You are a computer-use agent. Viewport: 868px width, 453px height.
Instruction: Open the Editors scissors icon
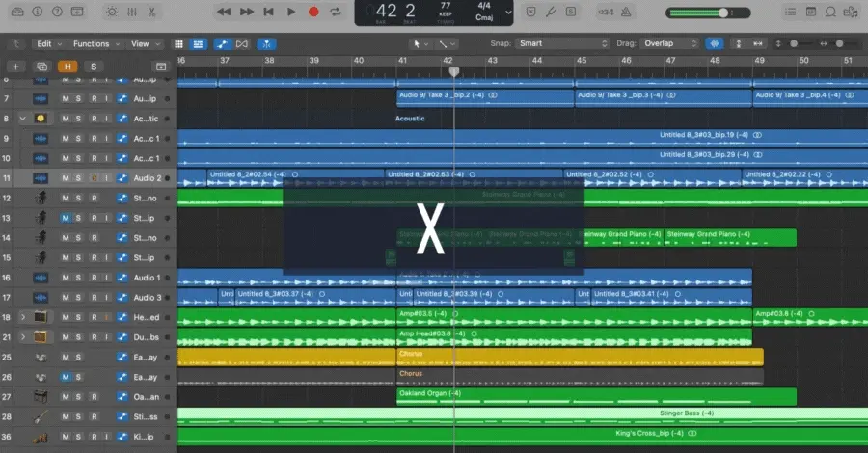pyautogui.click(x=151, y=12)
